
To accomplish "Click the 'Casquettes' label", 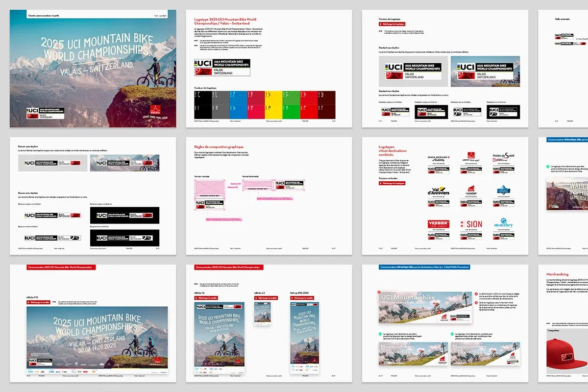I will point(554,331).
